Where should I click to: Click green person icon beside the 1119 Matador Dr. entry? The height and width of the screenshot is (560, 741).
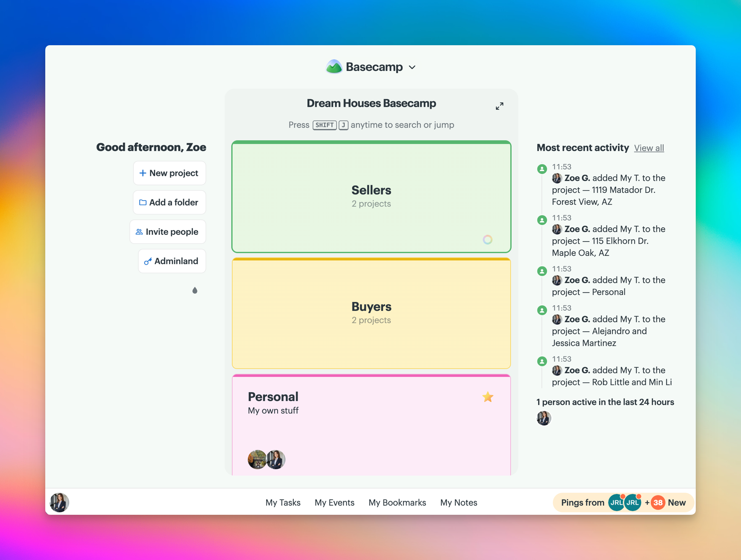point(542,169)
